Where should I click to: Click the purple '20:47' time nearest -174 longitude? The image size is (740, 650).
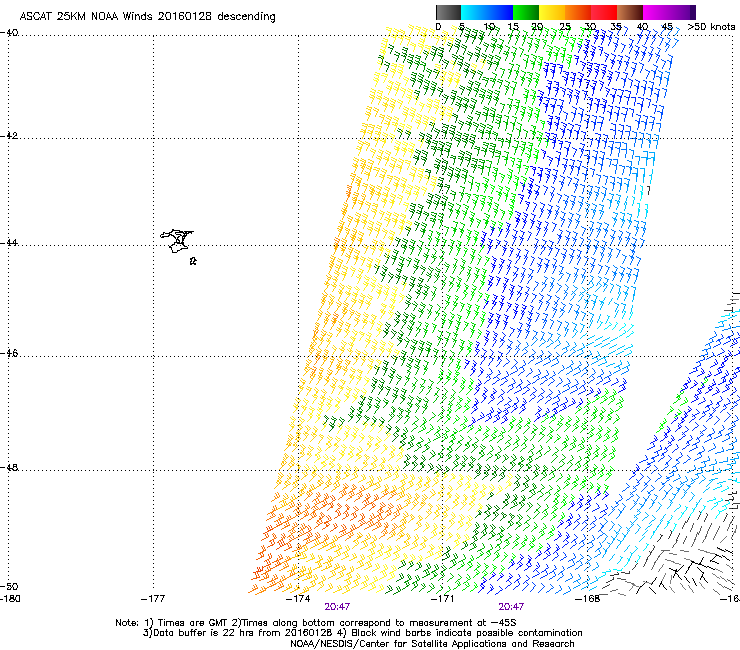click(x=337, y=607)
